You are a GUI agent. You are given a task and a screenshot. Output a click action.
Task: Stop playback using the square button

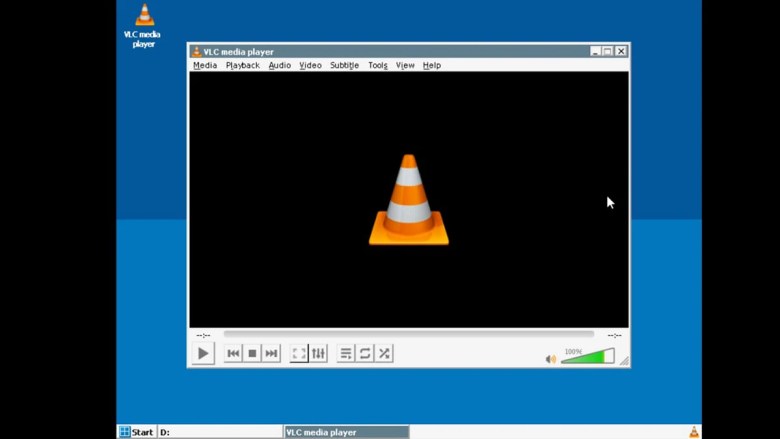[252, 353]
